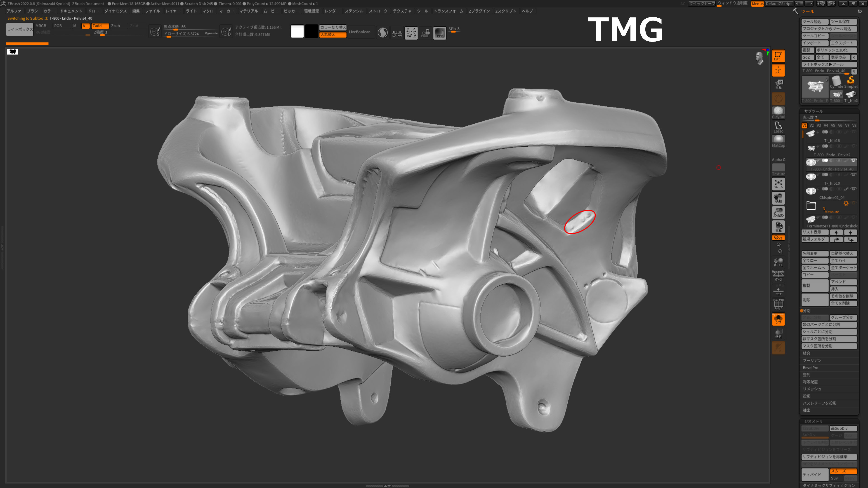Click the draw size D brush icon
Screen dimensions: 868x488
[226, 32]
